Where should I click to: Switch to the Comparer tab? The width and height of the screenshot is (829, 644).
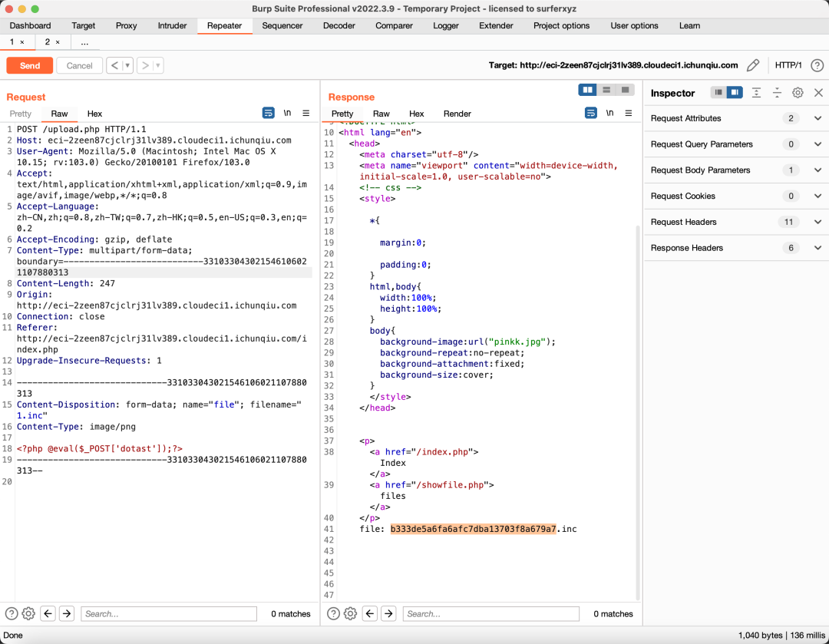(x=394, y=25)
